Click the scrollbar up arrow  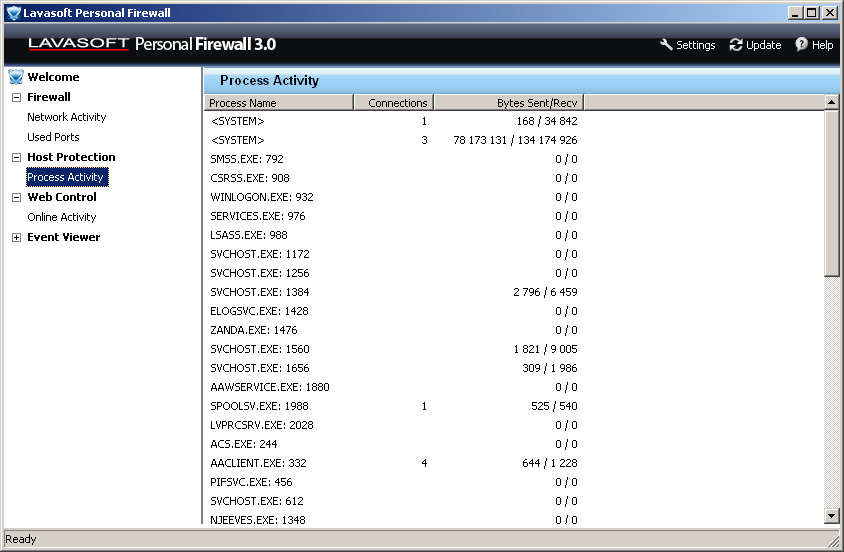[x=831, y=102]
